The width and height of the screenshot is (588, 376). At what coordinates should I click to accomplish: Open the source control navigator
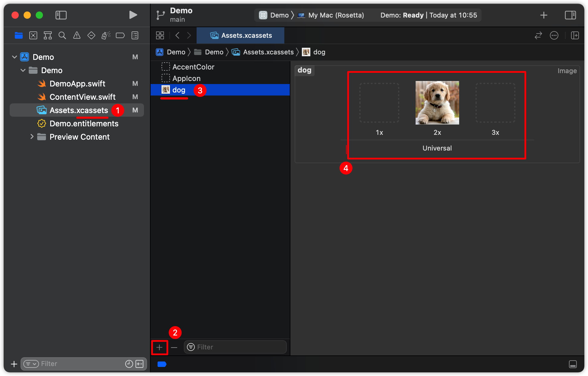point(33,35)
